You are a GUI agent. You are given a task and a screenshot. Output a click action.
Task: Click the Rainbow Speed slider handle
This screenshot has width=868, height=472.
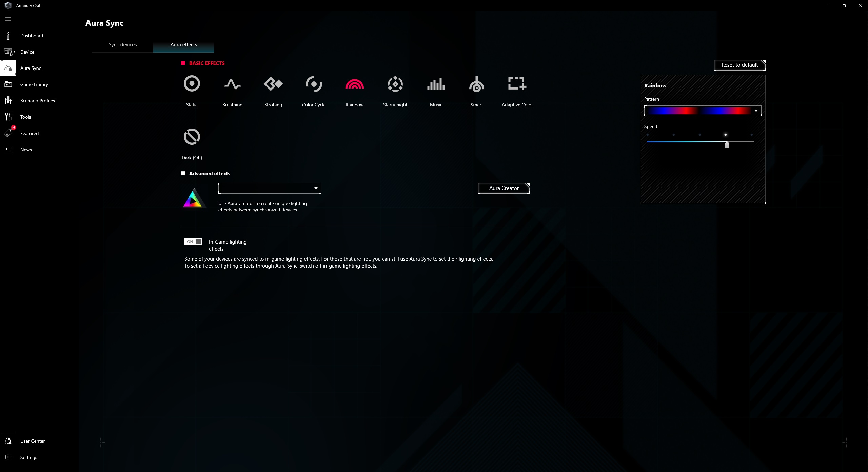[x=727, y=145]
